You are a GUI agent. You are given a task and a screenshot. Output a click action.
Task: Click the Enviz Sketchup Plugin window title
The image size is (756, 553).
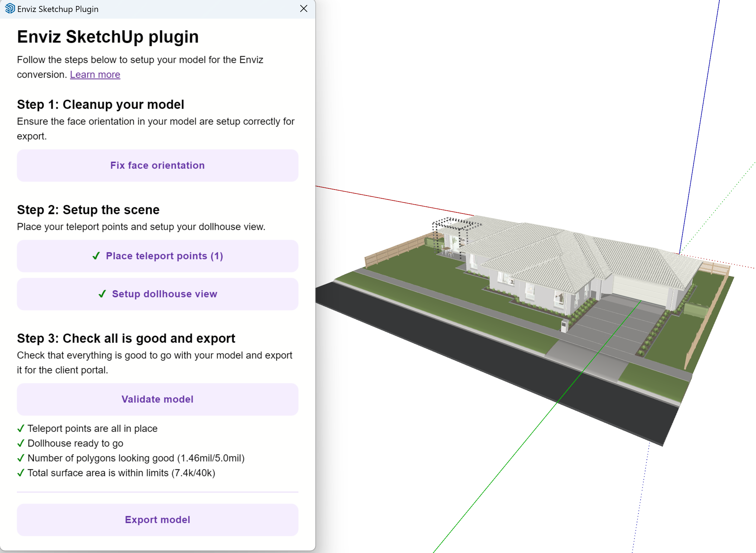[58, 9]
